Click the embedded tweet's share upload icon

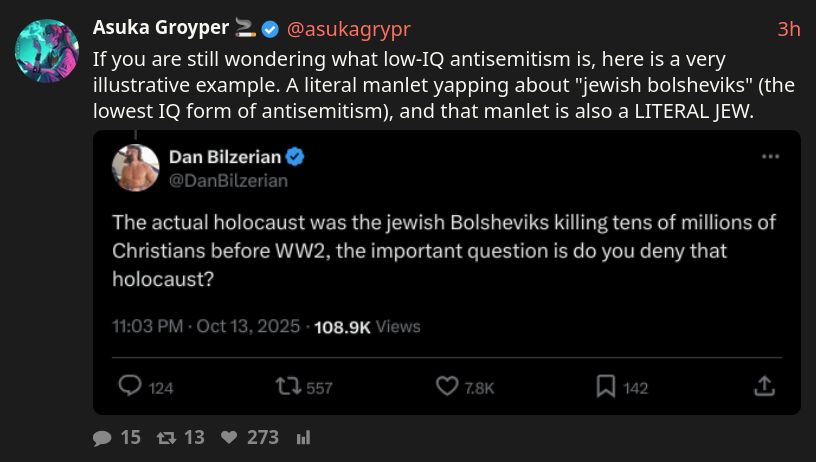click(x=764, y=386)
